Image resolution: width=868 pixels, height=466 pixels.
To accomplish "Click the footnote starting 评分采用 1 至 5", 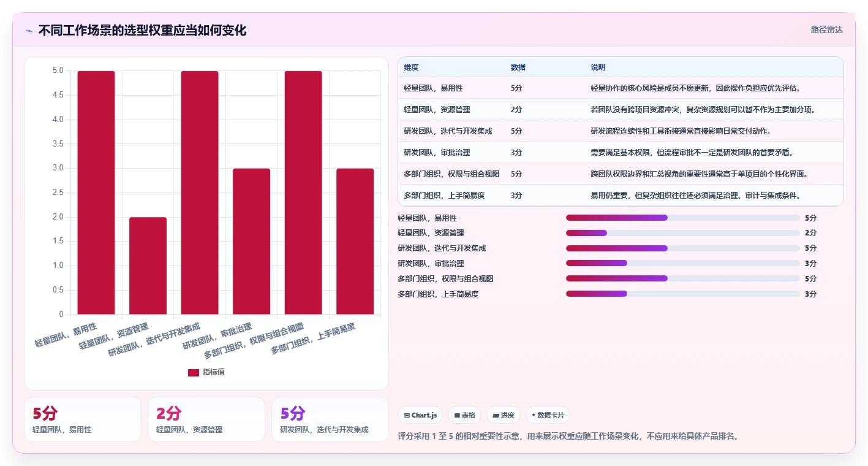I will [568, 437].
